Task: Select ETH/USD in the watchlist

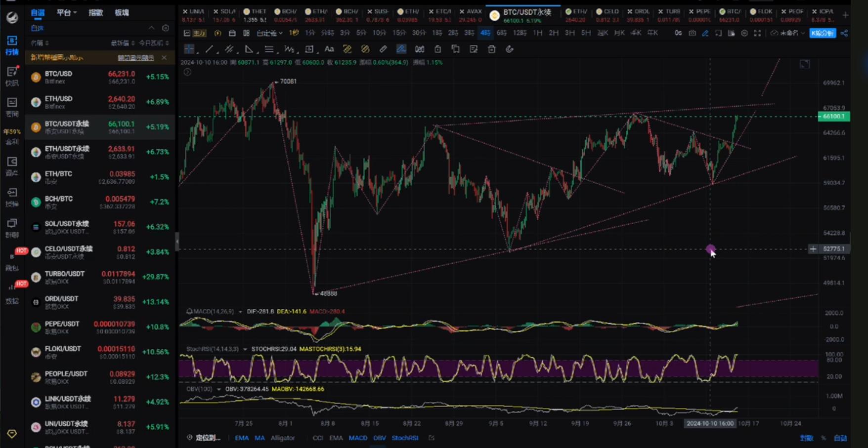Action: point(100,102)
